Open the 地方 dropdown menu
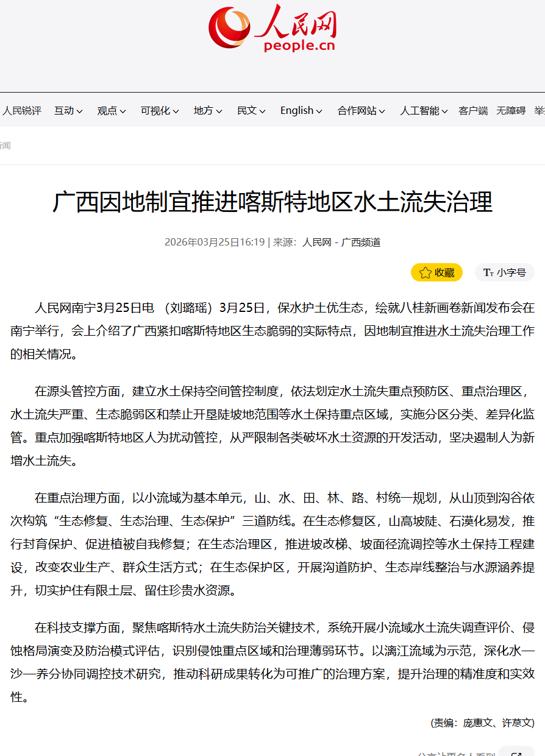 [208, 111]
